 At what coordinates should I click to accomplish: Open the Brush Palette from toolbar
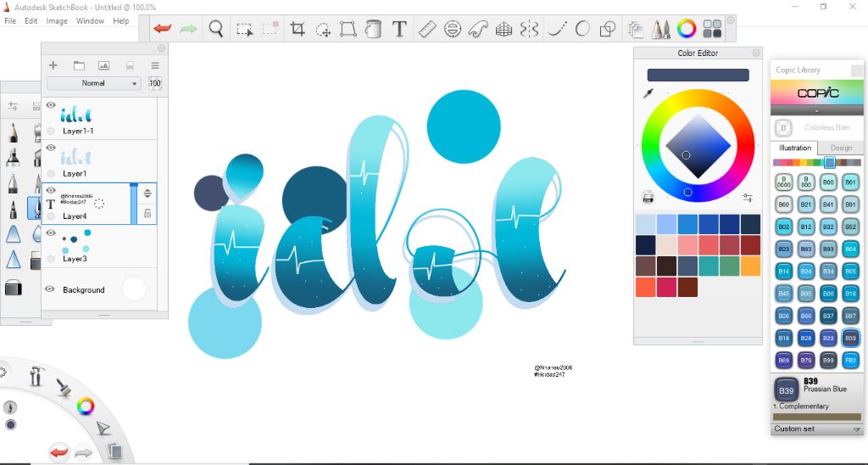coord(660,29)
